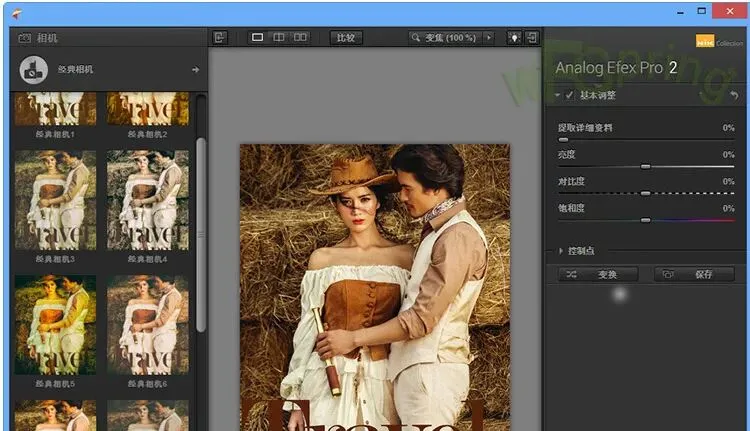Click the 对比度 contrast slider handle
The height and width of the screenshot is (431, 750).
[x=646, y=193]
